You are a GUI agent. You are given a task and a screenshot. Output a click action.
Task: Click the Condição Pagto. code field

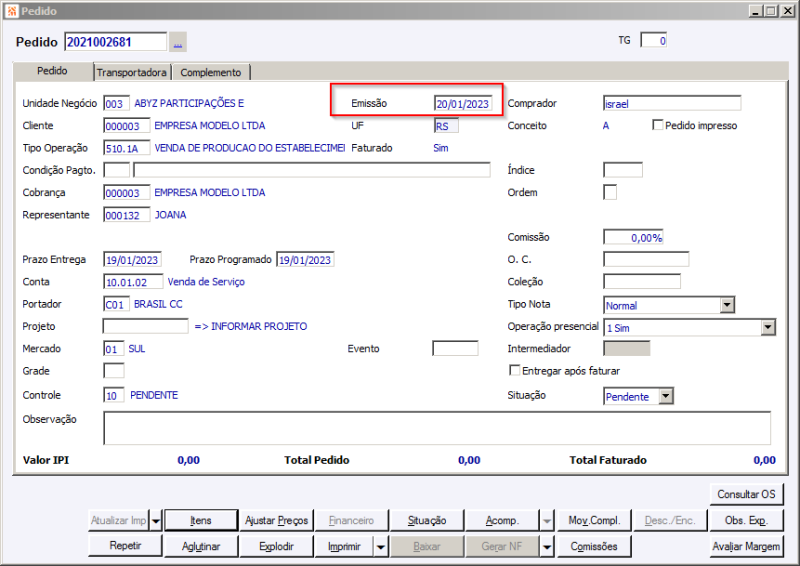pos(116,170)
